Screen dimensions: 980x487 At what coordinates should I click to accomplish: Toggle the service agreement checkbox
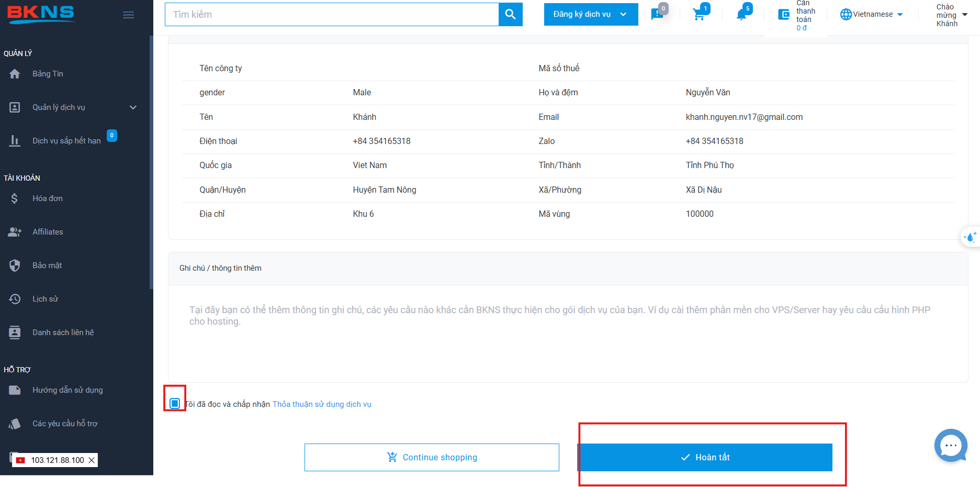click(x=175, y=403)
